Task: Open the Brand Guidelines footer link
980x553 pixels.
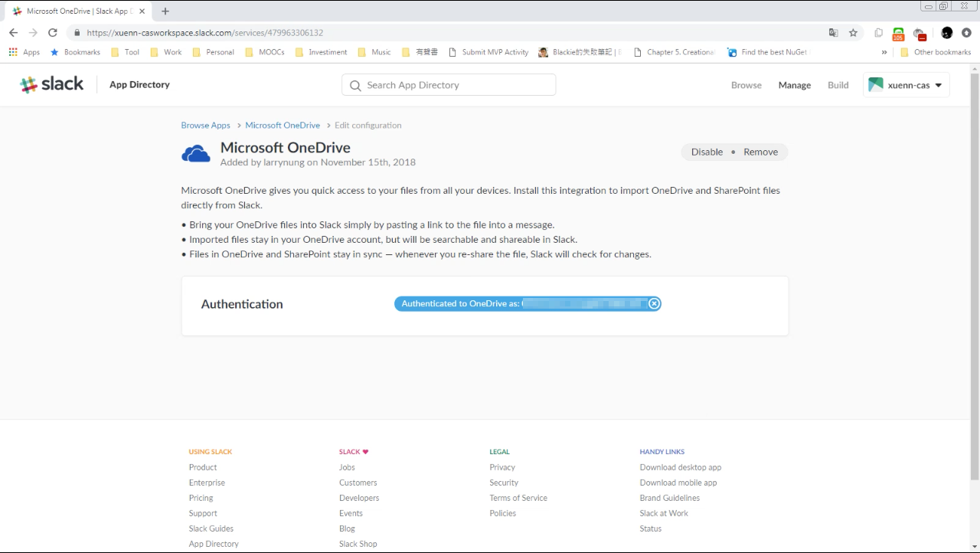Action: [x=670, y=498]
